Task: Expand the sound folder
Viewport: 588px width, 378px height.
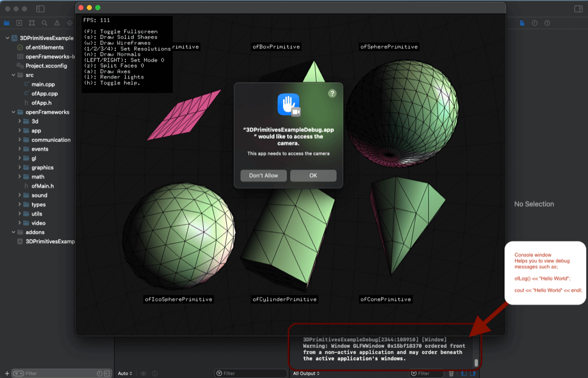Action: pyautogui.click(x=20, y=195)
